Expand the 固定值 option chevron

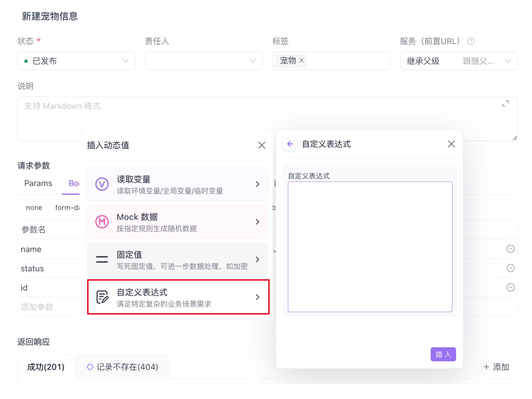[x=257, y=259]
